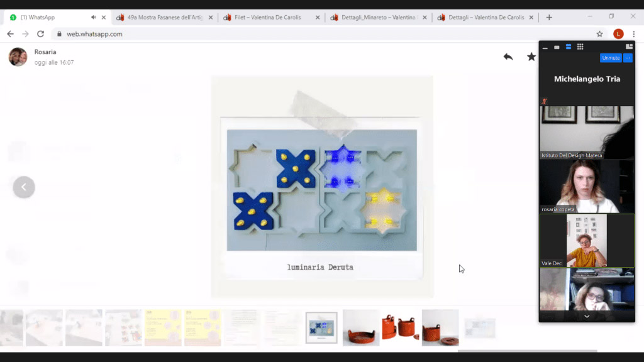
Task: Open the orange low tray thumbnail
Action: point(361,327)
